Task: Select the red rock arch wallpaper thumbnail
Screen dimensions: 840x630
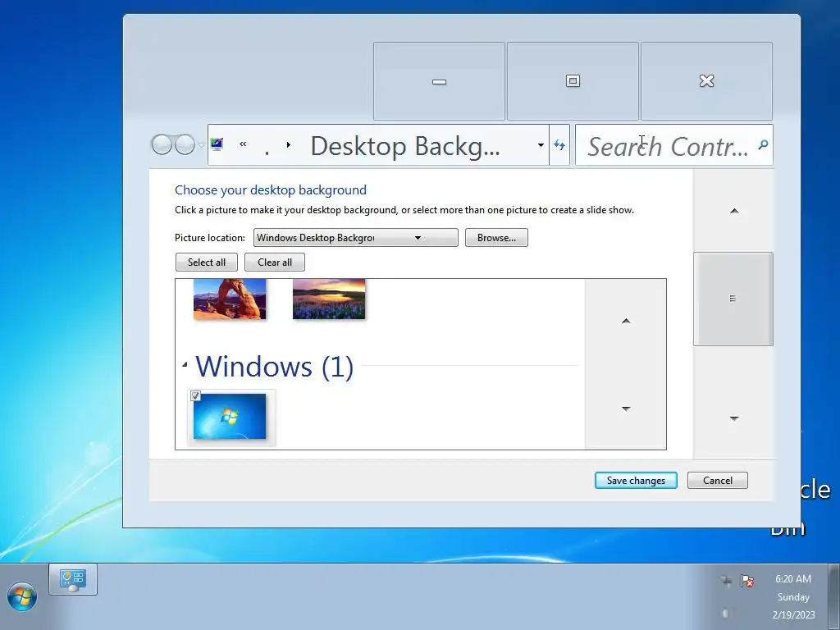Action: click(x=230, y=299)
